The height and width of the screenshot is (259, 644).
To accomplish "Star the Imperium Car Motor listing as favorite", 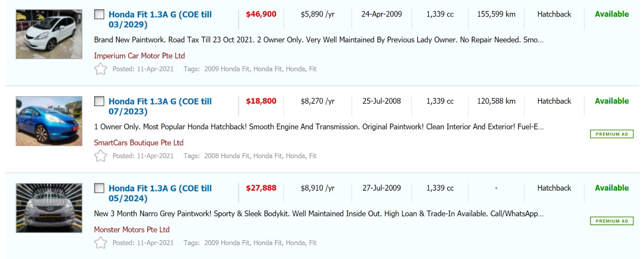I will pyautogui.click(x=101, y=69).
